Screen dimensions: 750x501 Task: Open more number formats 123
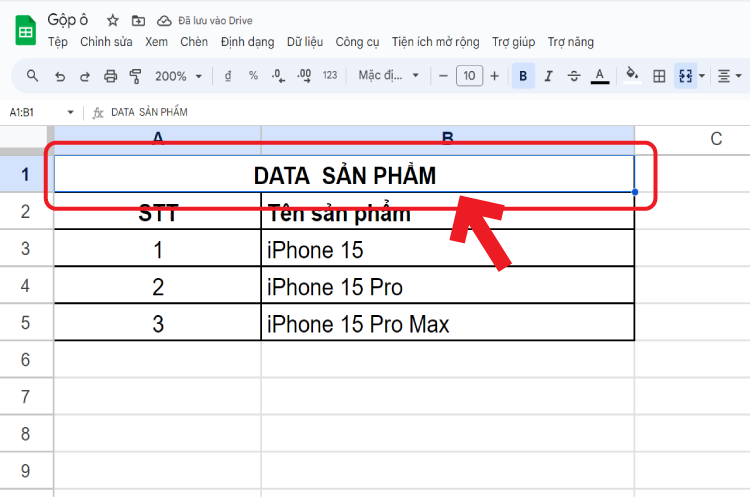(330, 76)
